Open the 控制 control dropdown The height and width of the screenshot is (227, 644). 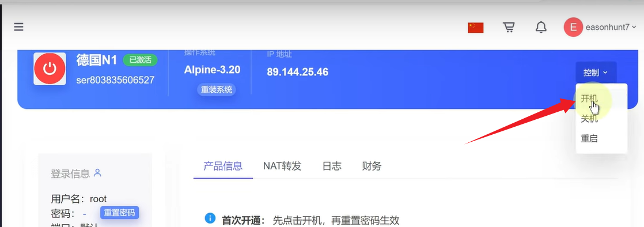pyautogui.click(x=596, y=73)
